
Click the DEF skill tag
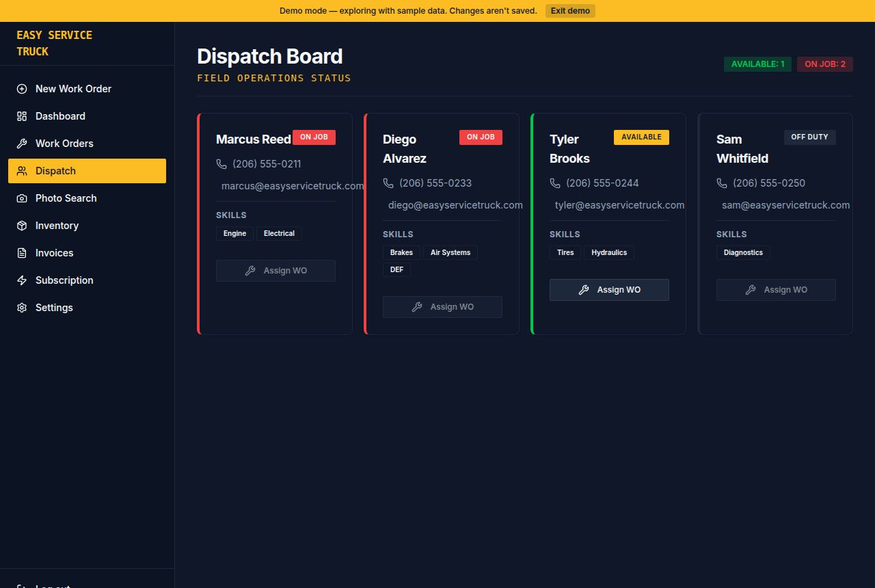pos(396,270)
